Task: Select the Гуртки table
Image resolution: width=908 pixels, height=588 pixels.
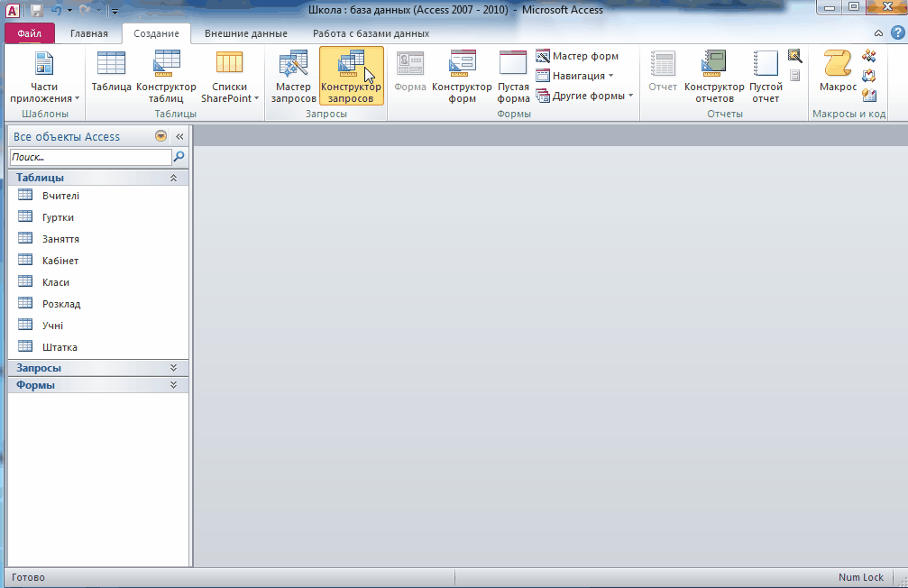Action: click(x=98, y=217)
